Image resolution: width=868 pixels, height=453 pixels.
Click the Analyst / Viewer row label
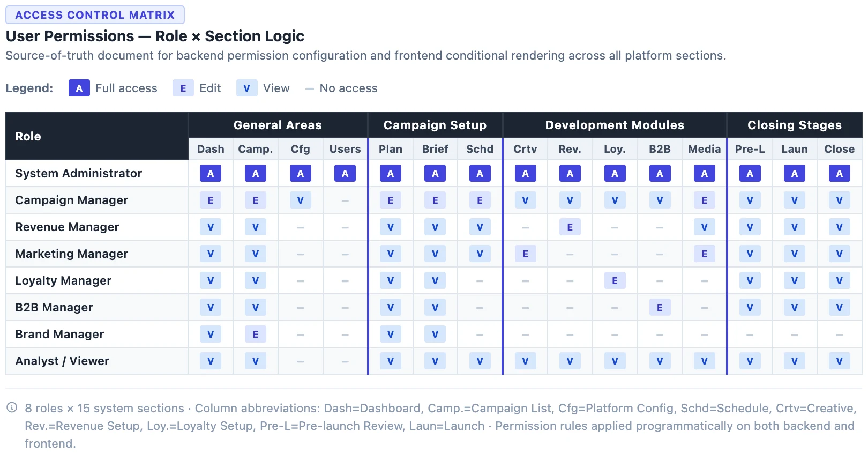pyautogui.click(x=62, y=361)
